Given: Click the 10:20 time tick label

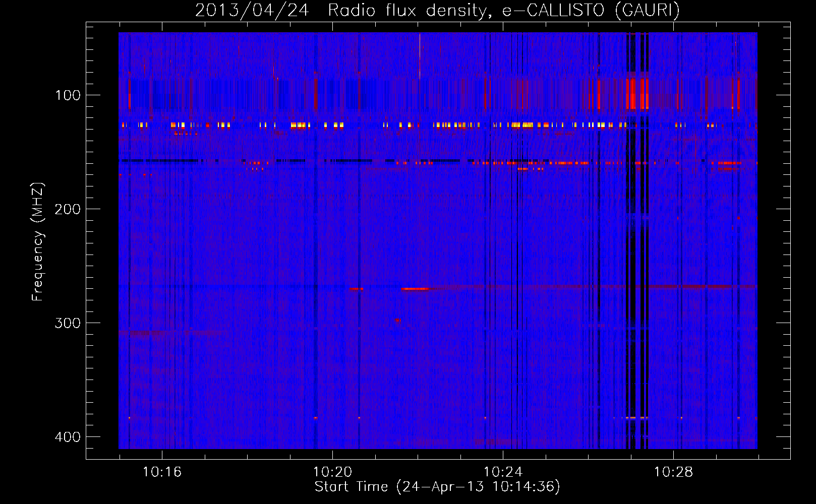Looking at the screenshot, I should 332,472.
